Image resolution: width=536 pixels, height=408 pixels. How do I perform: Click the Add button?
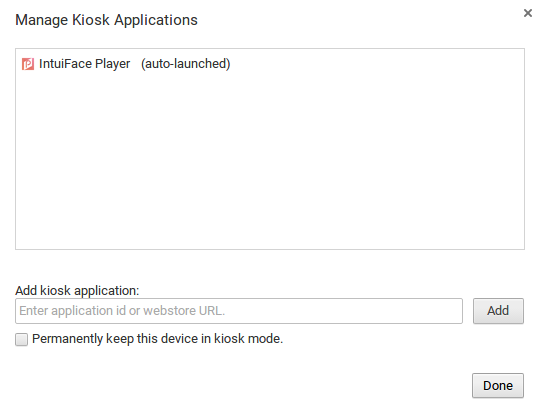[x=498, y=311]
